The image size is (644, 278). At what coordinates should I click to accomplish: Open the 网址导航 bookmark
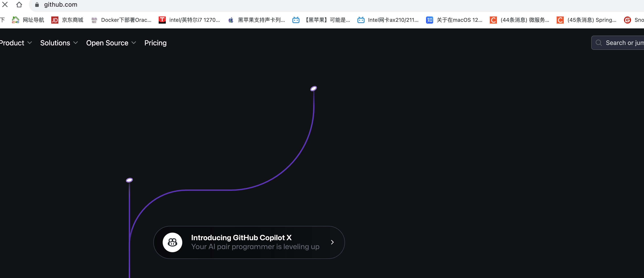28,20
